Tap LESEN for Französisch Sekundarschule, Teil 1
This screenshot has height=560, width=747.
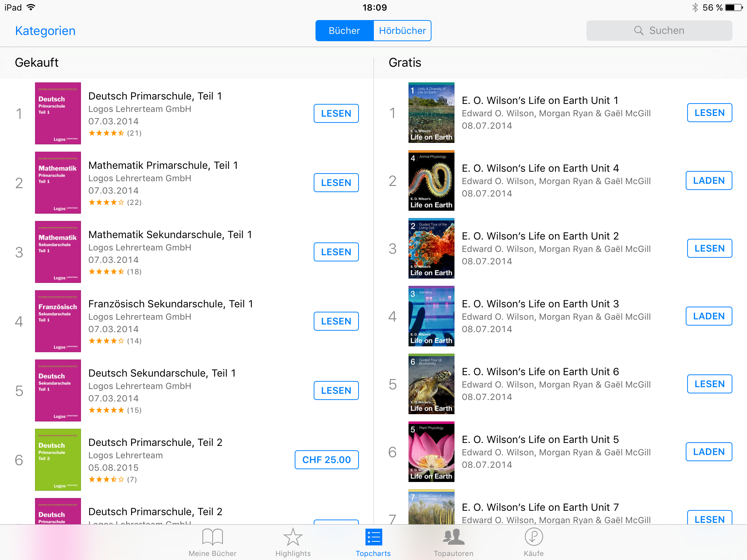[336, 321]
